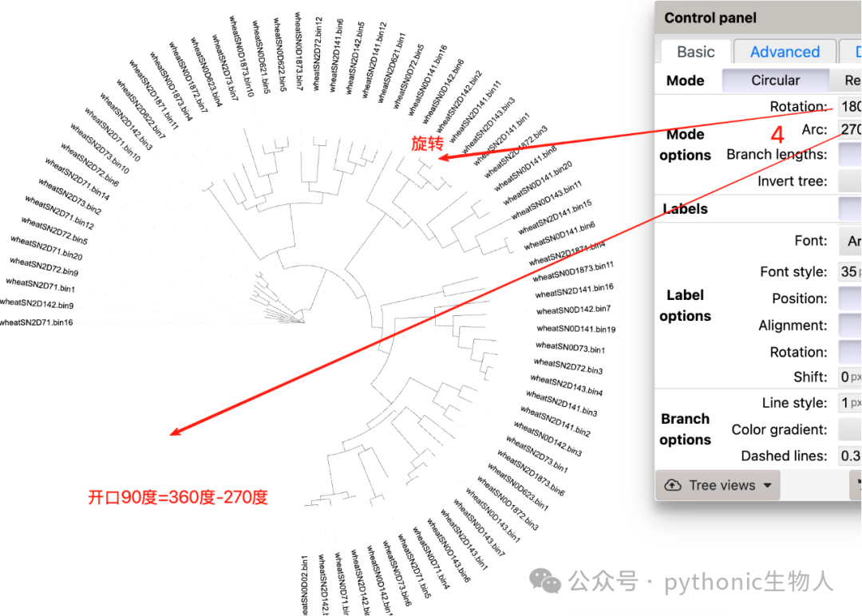Click leaf label wheatSN2D143.bin4
The width and height of the screenshot is (862, 616).
click(x=566, y=385)
